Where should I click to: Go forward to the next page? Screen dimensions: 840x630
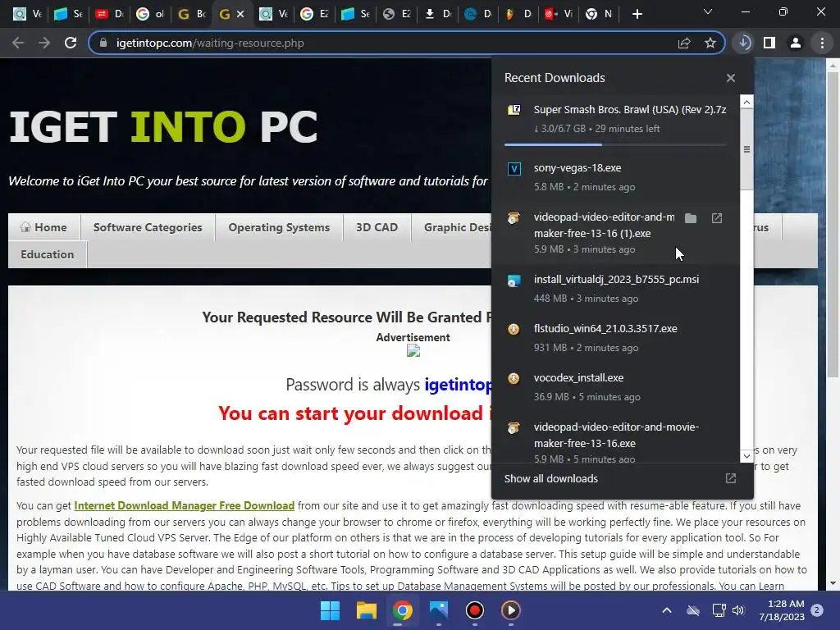(x=44, y=43)
